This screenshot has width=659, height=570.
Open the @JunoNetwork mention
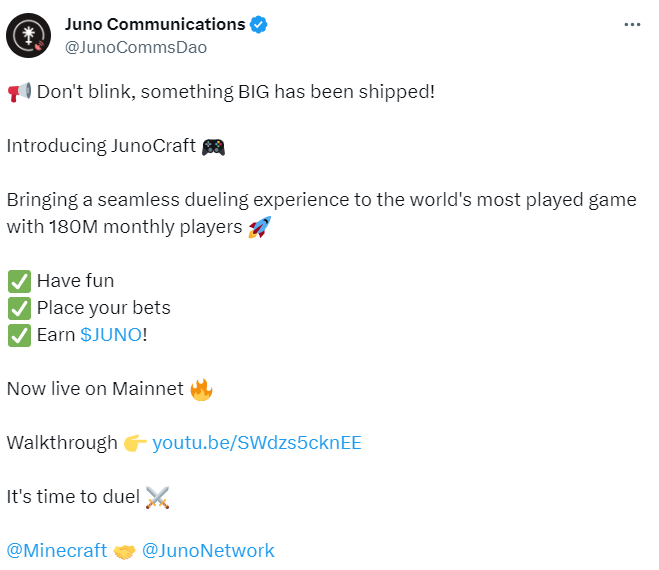[x=209, y=551]
